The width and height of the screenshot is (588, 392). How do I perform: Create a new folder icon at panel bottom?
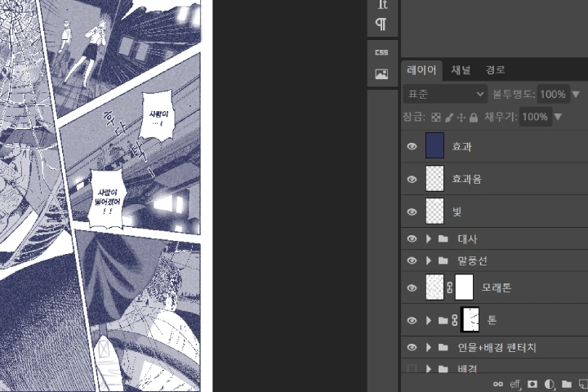[567, 384]
